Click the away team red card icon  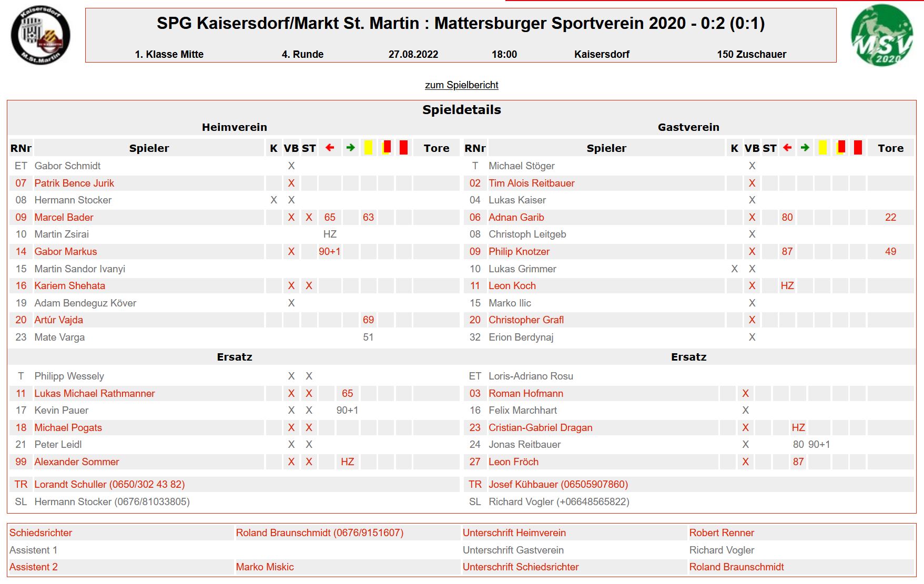(x=858, y=148)
